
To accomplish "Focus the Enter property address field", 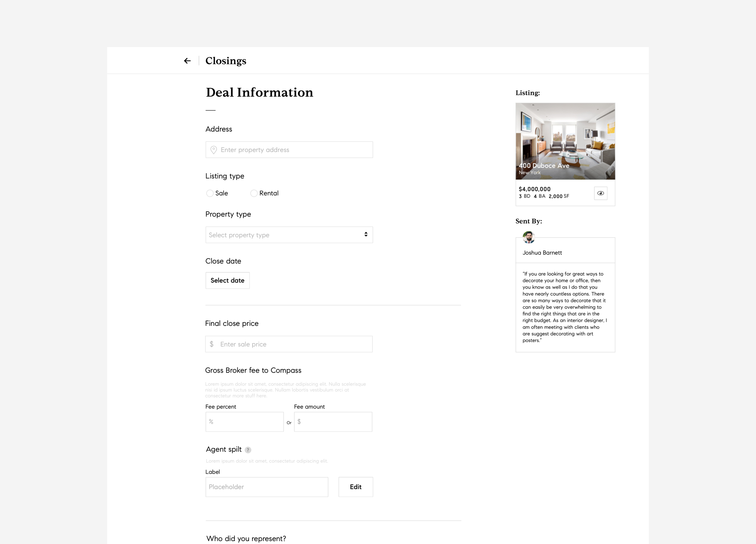I will [293, 150].
